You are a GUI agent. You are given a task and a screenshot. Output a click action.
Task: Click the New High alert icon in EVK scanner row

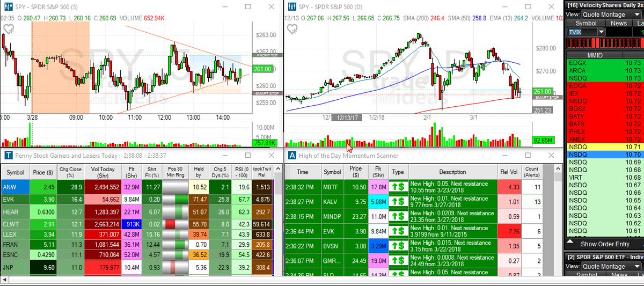point(398,231)
